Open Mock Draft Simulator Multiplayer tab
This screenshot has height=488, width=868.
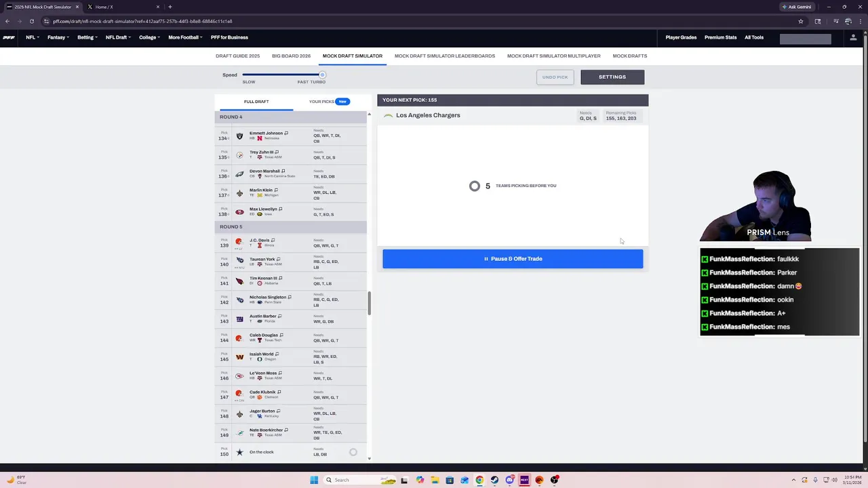(553, 56)
